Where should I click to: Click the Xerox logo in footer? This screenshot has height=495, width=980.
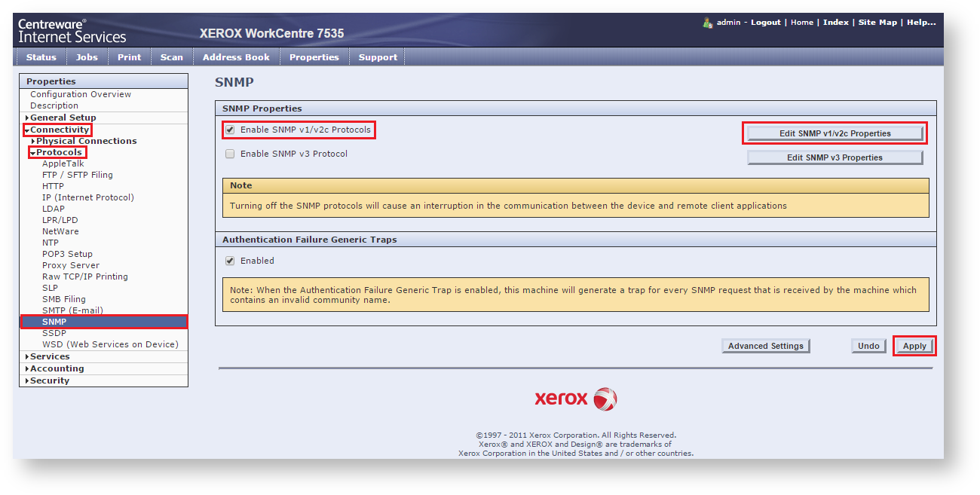[x=576, y=399]
